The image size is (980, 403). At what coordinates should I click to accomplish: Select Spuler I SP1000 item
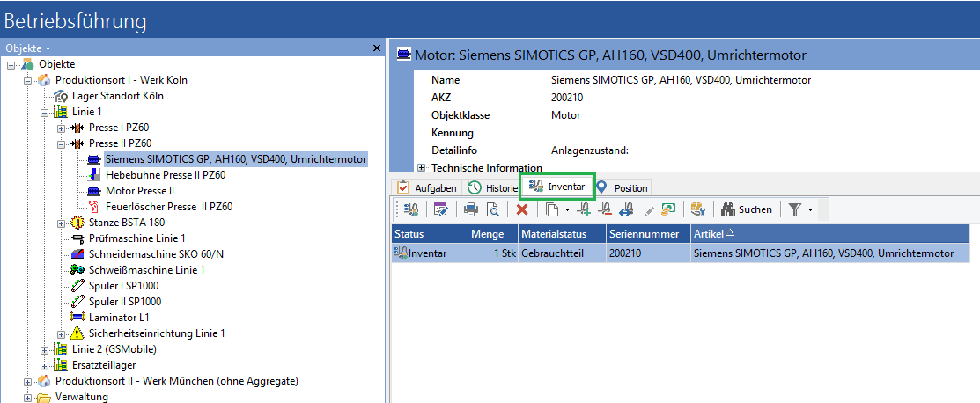[124, 286]
